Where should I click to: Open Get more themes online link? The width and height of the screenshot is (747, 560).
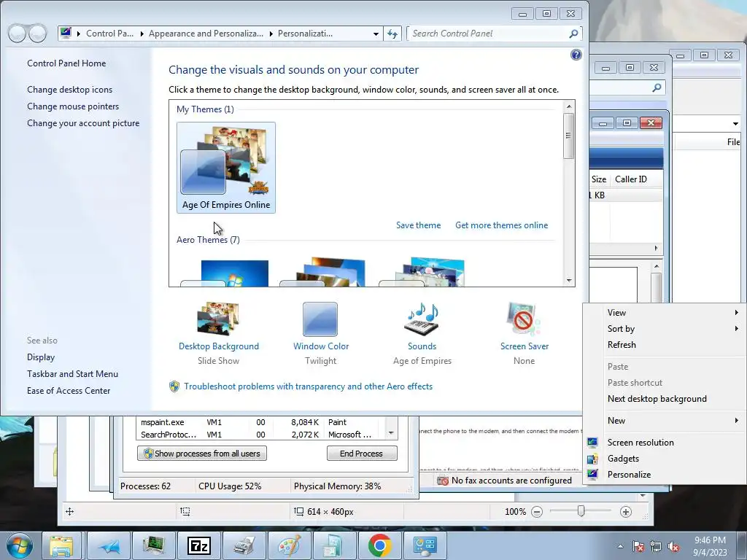pos(501,225)
